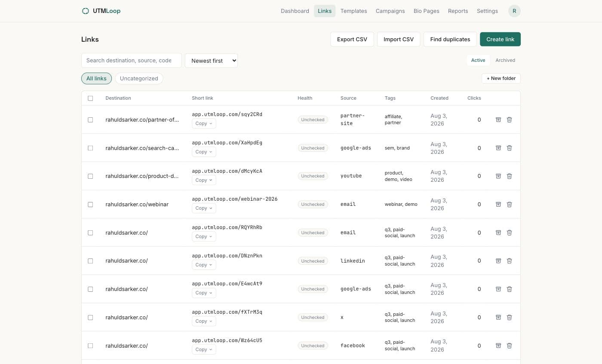
Task: Select checkbox for the E4wcAt9 row
Action: tap(90, 289)
